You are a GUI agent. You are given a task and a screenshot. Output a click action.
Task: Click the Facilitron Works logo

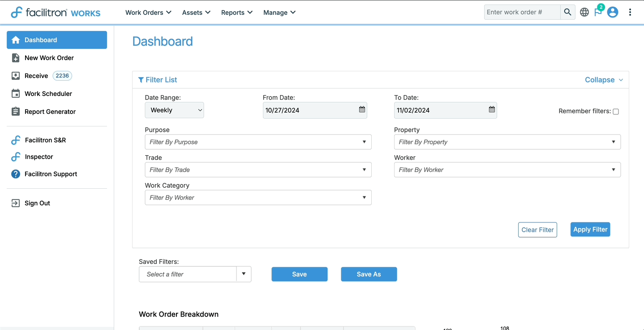[x=56, y=13]
